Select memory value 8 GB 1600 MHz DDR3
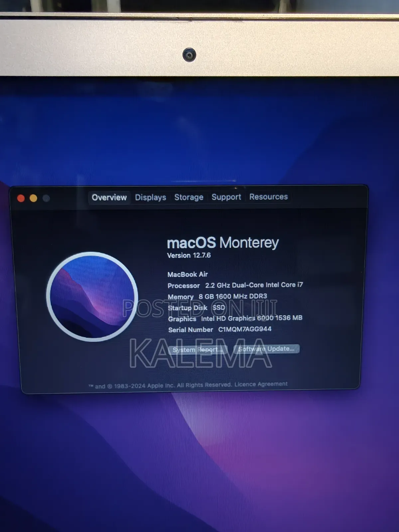The width and height of the screenshot is (399, 532). pos(233,296)
